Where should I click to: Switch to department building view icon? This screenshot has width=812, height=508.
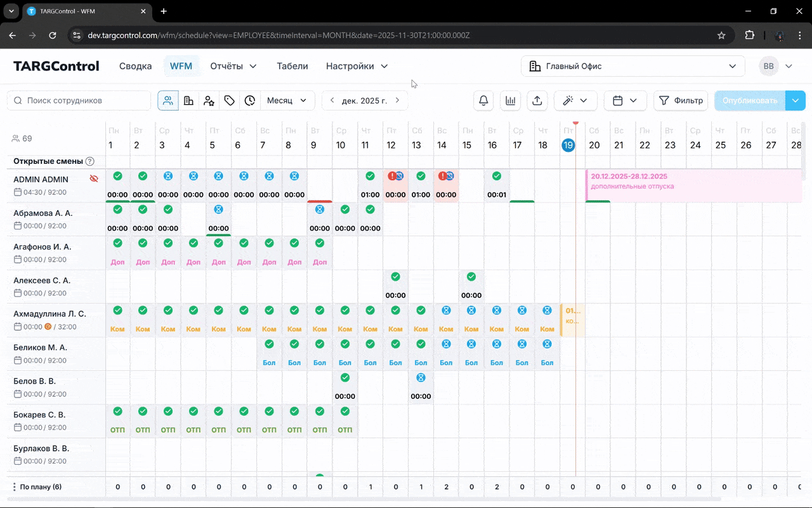[x=188, y=100]
